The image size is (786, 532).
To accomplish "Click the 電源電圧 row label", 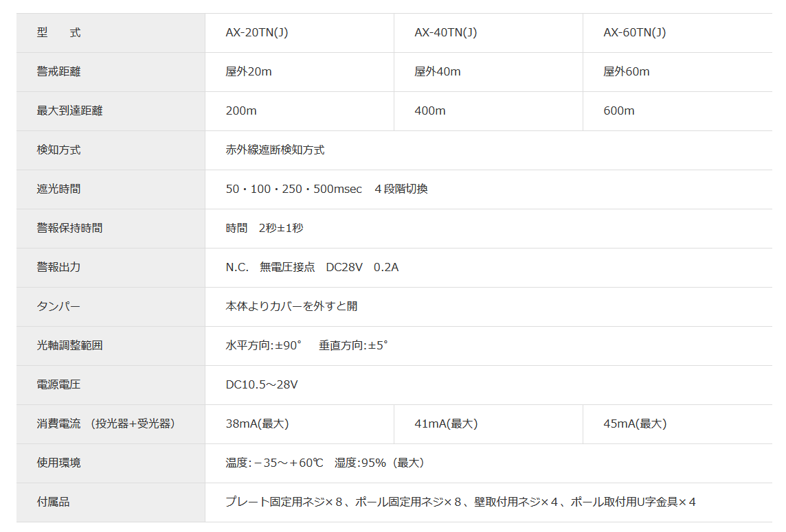I will click(58, 384).
